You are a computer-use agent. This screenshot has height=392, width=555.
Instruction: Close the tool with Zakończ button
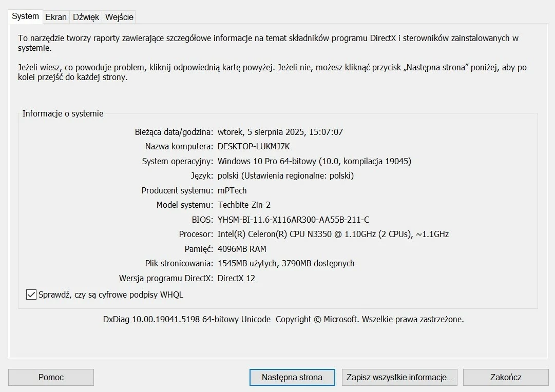505,377
